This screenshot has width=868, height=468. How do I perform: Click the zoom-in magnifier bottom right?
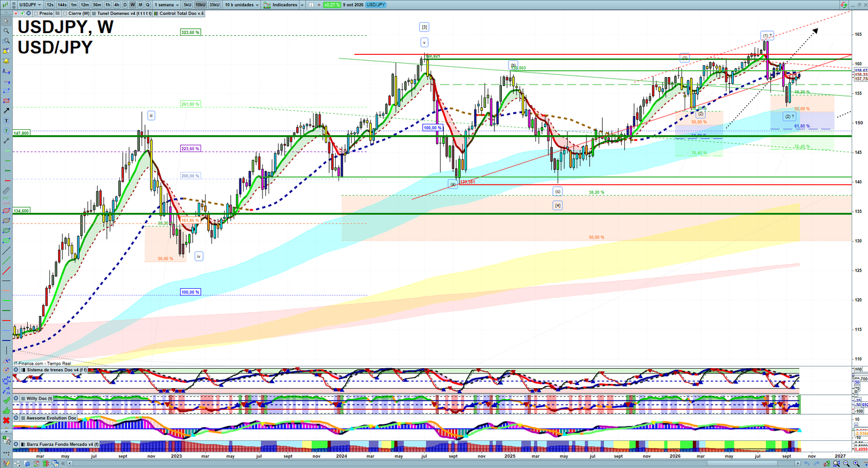[x=856, y=463]
